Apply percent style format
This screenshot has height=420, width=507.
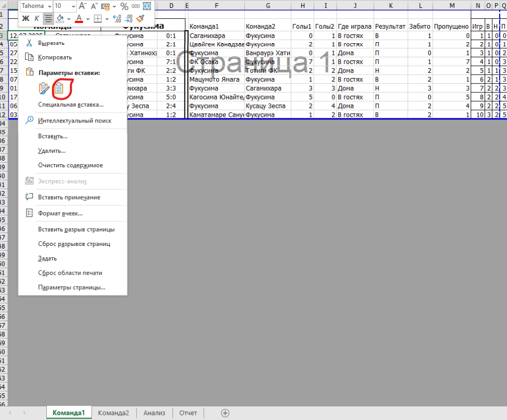tap(124, 6)
